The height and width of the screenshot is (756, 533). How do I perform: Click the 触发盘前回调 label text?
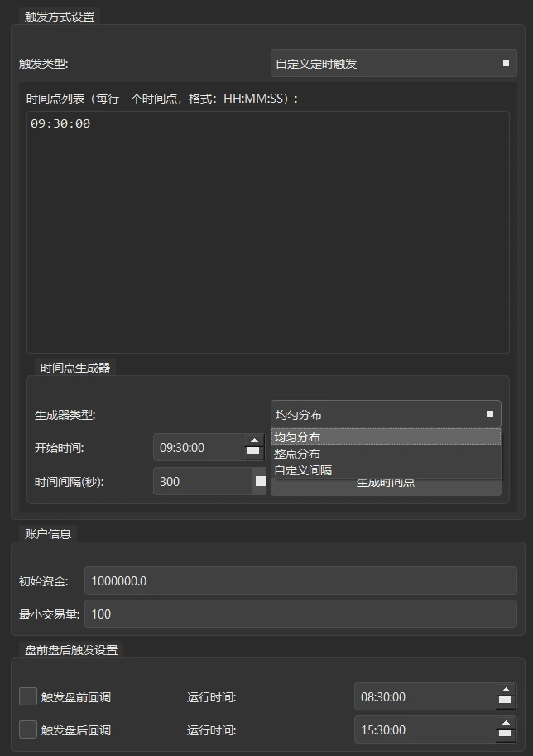click(76, 697)
